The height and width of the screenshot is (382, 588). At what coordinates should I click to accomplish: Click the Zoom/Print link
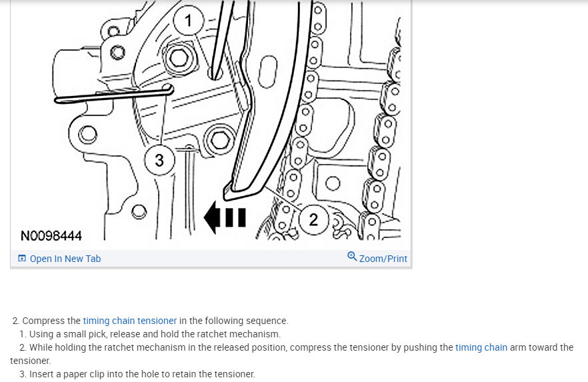(383, 259)
